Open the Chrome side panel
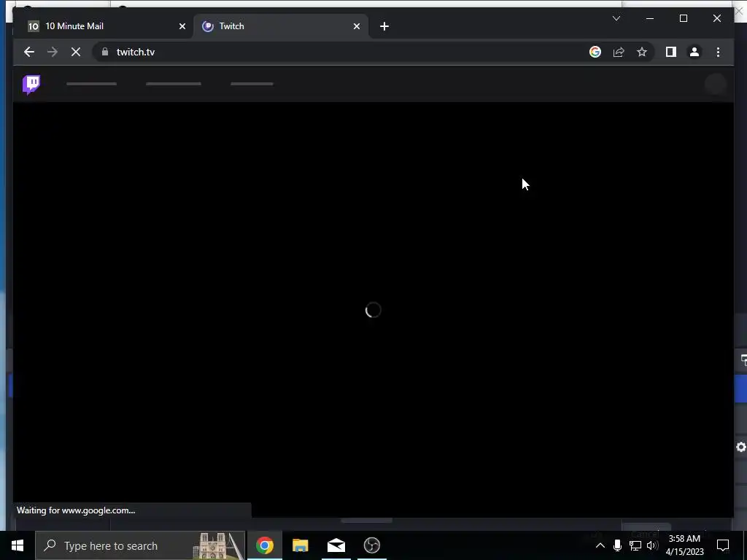 [x=671, y=52]
